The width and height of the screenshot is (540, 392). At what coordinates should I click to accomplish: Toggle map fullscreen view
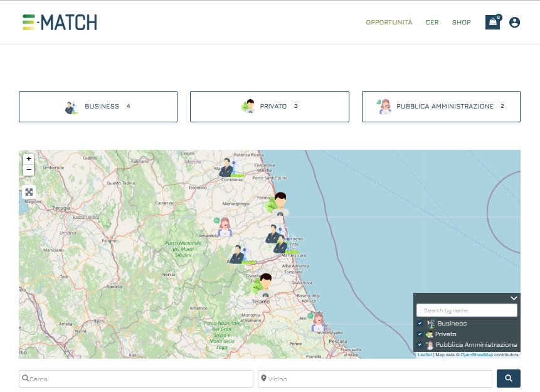click(x=29, y=192)
